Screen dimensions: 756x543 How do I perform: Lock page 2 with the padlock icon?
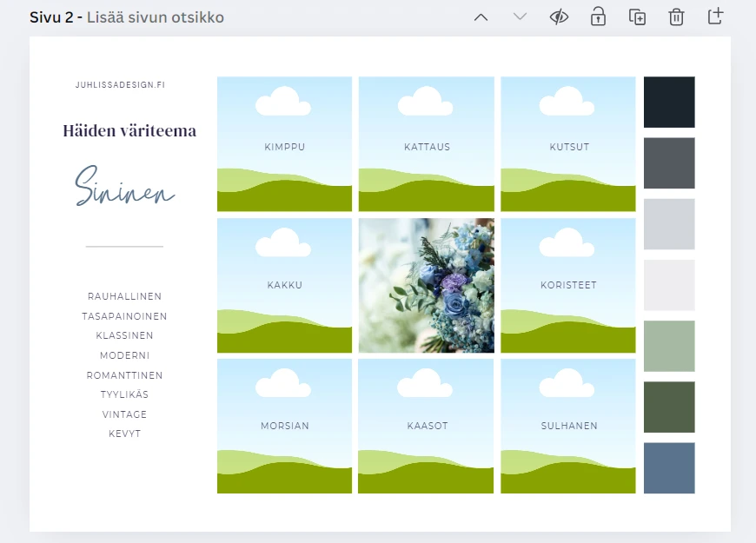point(598,16)
